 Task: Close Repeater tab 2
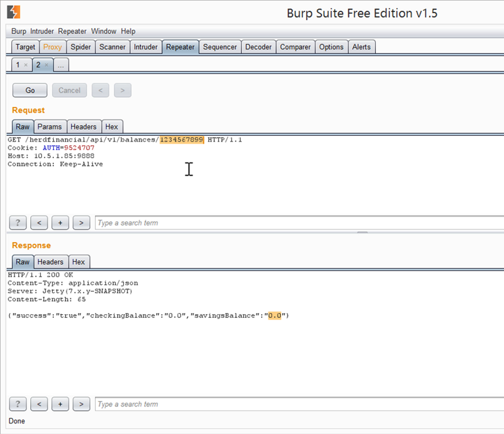47,65
